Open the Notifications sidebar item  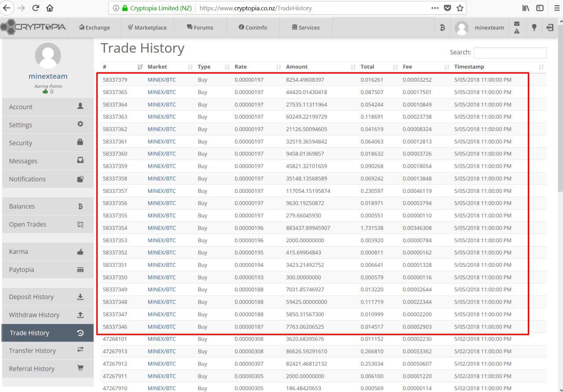(x=48, y=179)
